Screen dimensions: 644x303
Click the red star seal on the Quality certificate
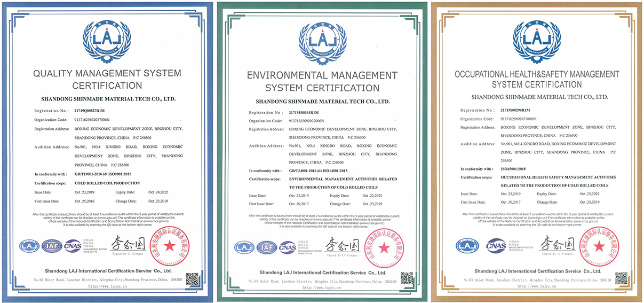pyautogui.click(x=170, y=246)
